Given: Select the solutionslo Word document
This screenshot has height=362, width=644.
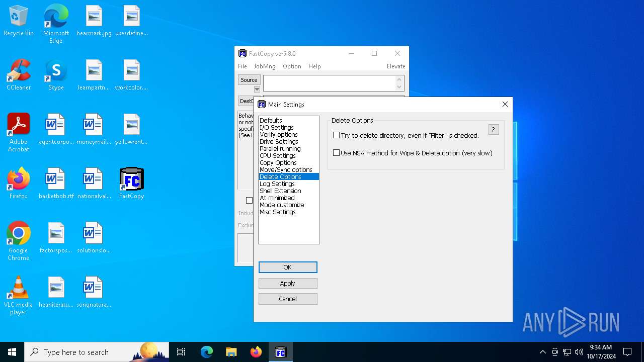Looking at the screenshot, I should (x=94, y=238).
